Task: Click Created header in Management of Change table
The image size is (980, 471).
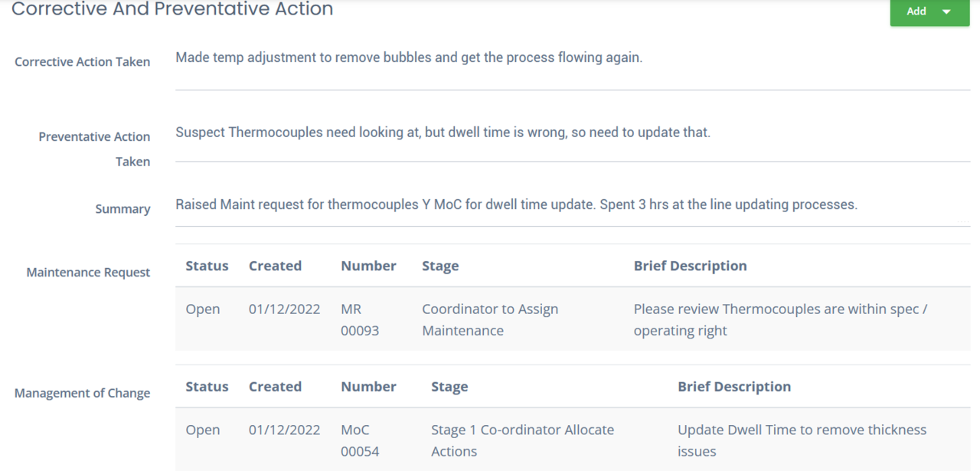Action: pyautogui.click(x=275, y=387)
